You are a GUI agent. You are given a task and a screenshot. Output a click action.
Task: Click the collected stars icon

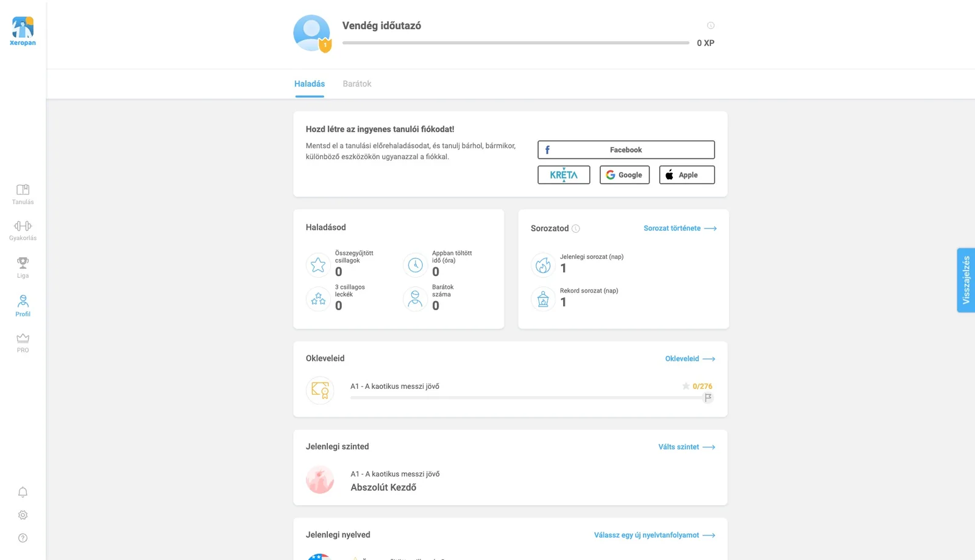point(318,265)
